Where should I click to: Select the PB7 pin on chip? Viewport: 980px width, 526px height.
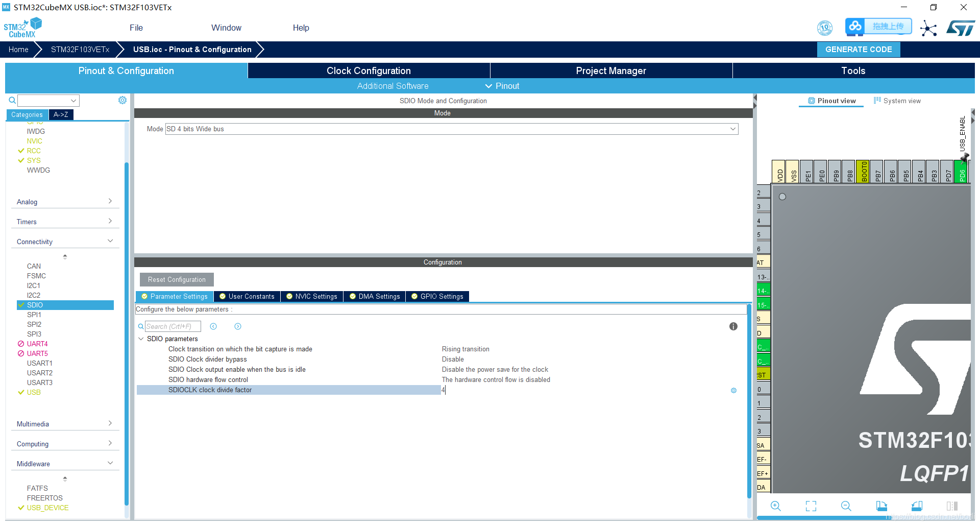876,172
